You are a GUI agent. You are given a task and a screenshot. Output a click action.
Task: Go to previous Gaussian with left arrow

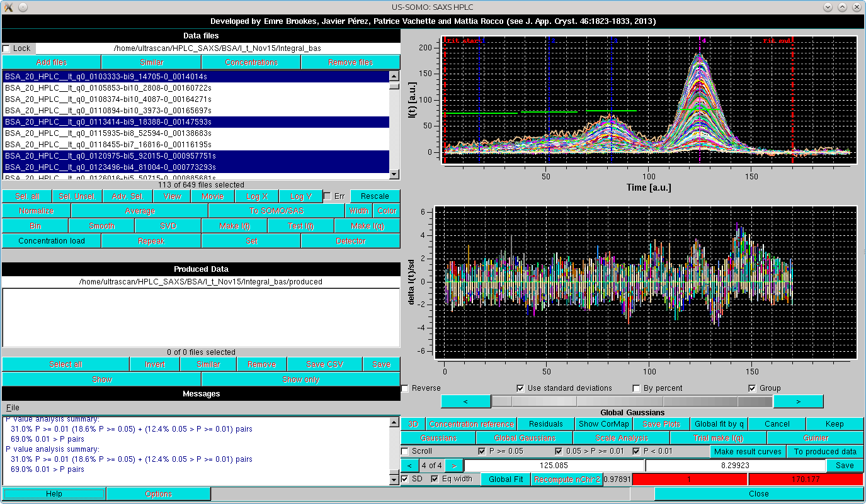[409, 466]
